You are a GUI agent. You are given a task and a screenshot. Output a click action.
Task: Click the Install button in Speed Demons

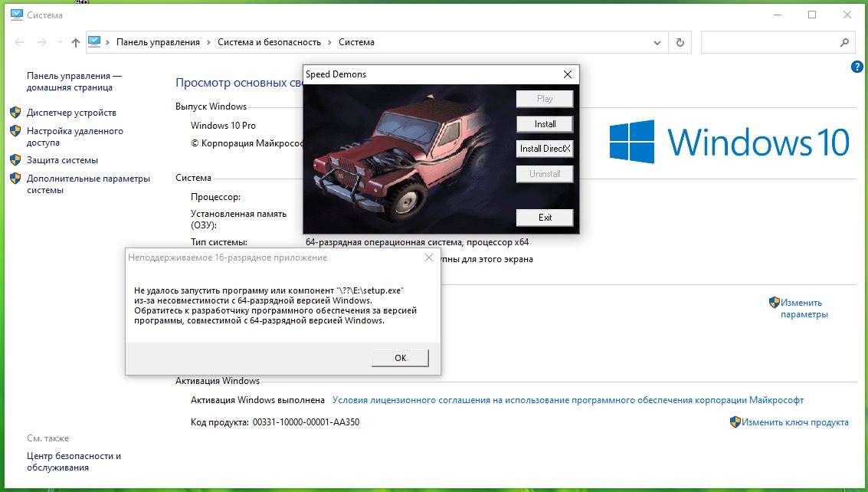point(545,124)
